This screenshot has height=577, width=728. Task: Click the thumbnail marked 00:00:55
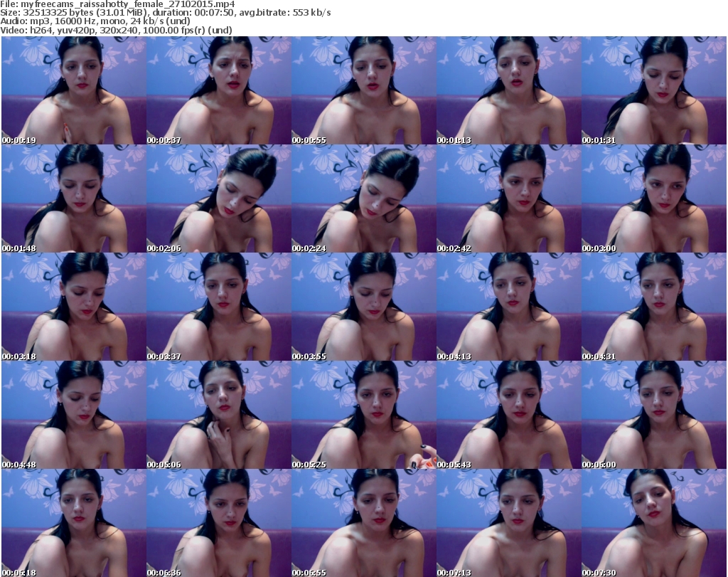[363, 90]
